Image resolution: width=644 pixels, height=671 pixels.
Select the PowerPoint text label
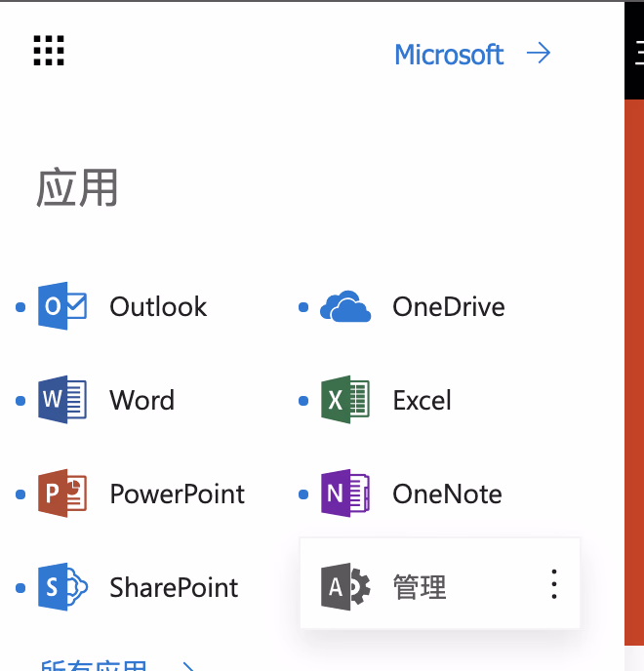(x=177, y=494)
